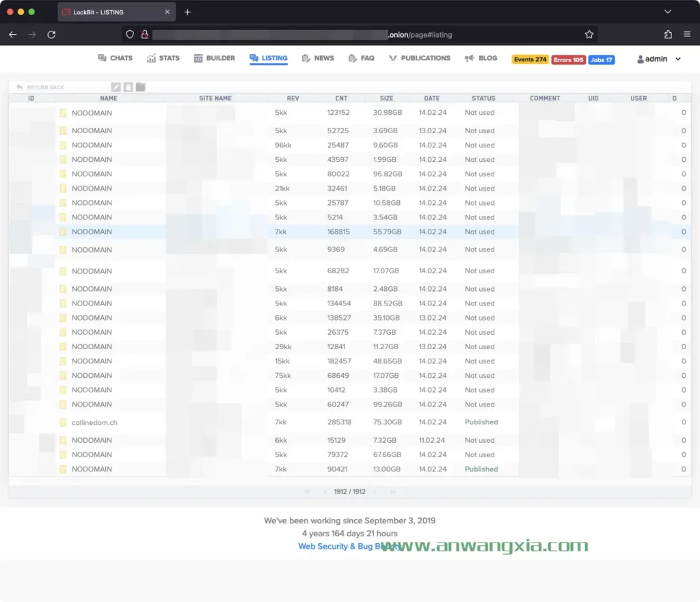
Task: Click the Jobs 17 badge
Action: (x=602, y=59)
